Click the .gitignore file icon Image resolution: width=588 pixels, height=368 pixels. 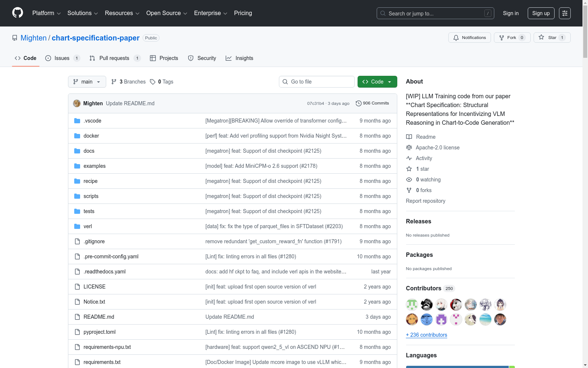77,241
